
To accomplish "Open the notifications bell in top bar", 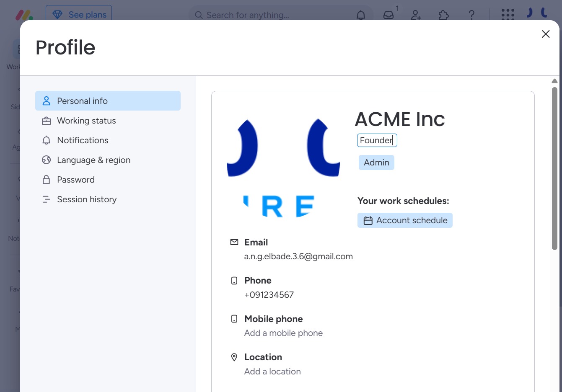I will (x=361, y=15).
